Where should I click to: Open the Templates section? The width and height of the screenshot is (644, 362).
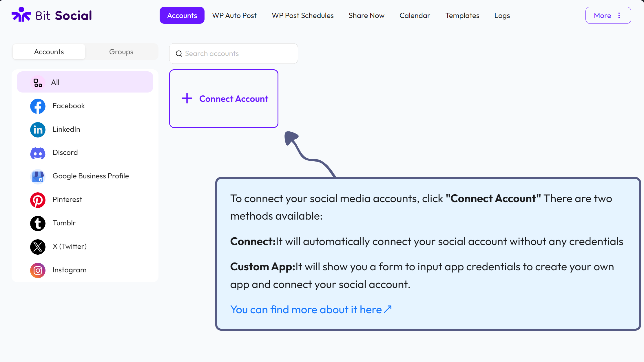click(462, 15)
